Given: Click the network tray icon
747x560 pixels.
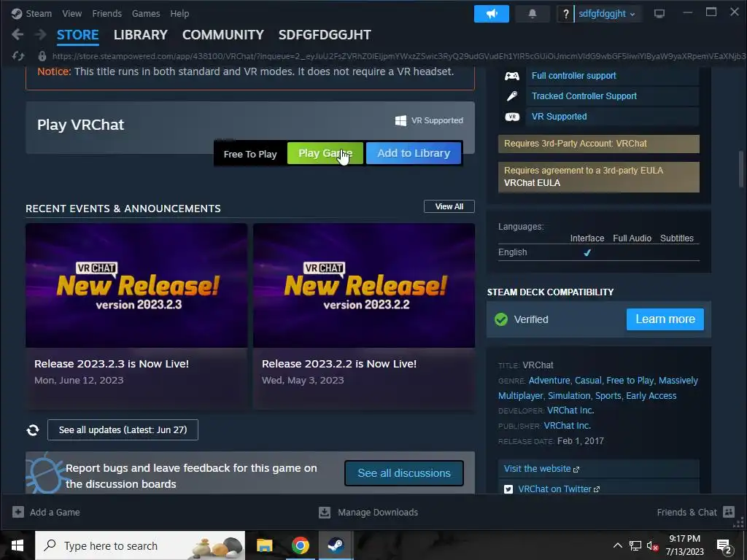Looking at the screenshot, I should 635,545.
